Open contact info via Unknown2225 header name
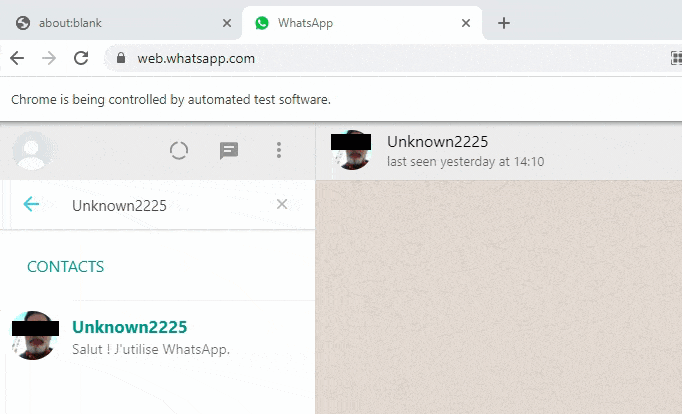This screenshot has height=414, width=682. 437,142
